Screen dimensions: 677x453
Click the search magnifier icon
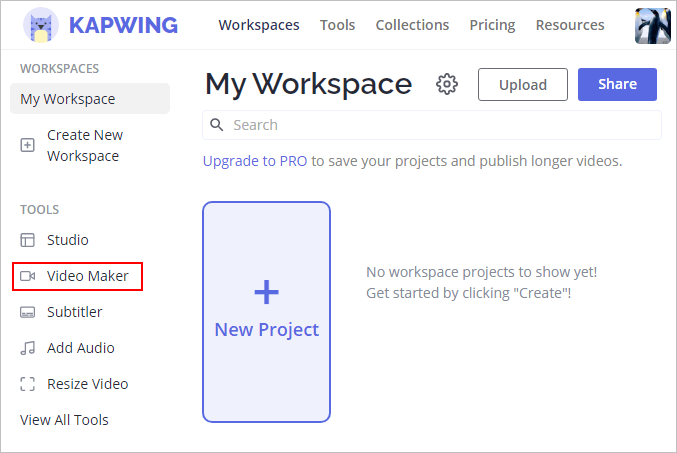tap(216, 125)
